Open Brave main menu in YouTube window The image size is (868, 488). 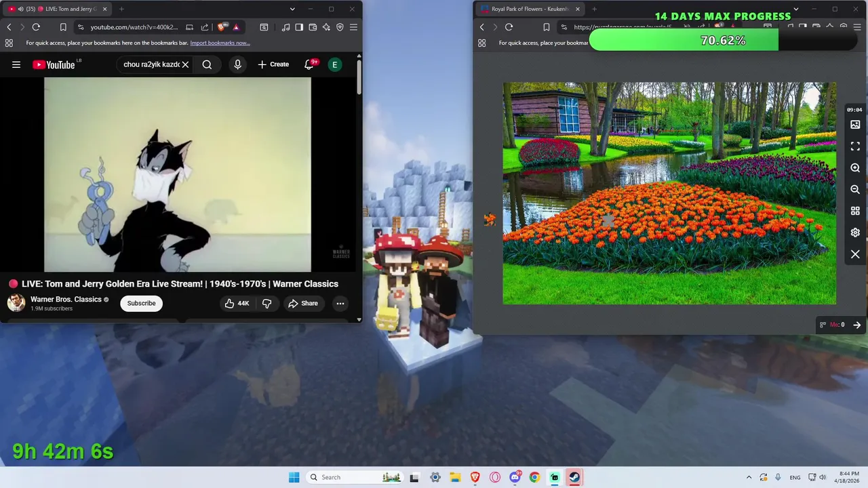353,27
